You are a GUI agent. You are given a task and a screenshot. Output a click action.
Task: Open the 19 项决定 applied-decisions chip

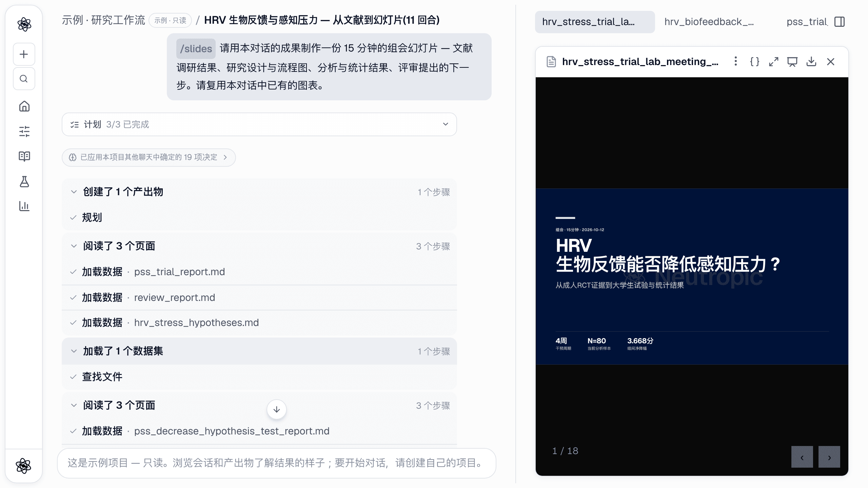tap(149, 157)
